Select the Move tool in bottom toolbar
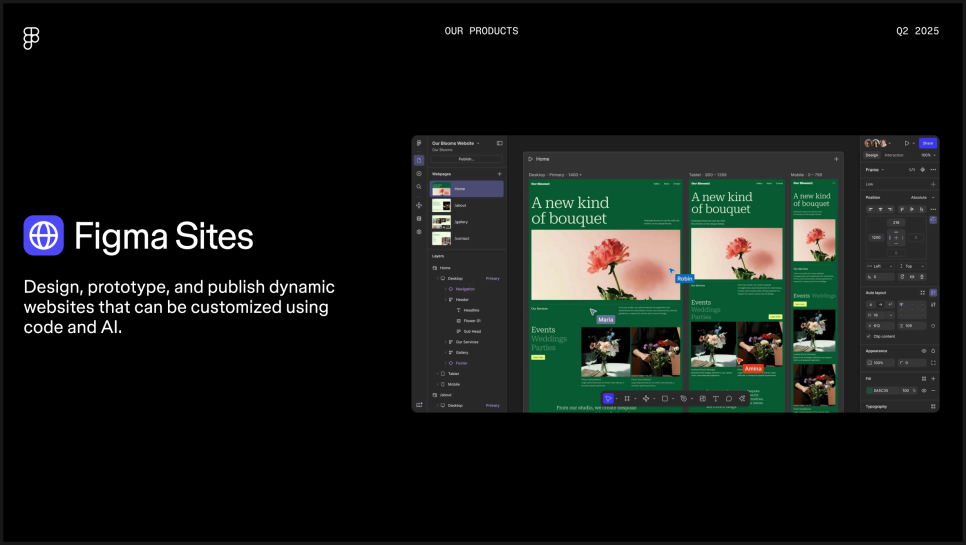This screenshot has height=545, width=966. 608,398
